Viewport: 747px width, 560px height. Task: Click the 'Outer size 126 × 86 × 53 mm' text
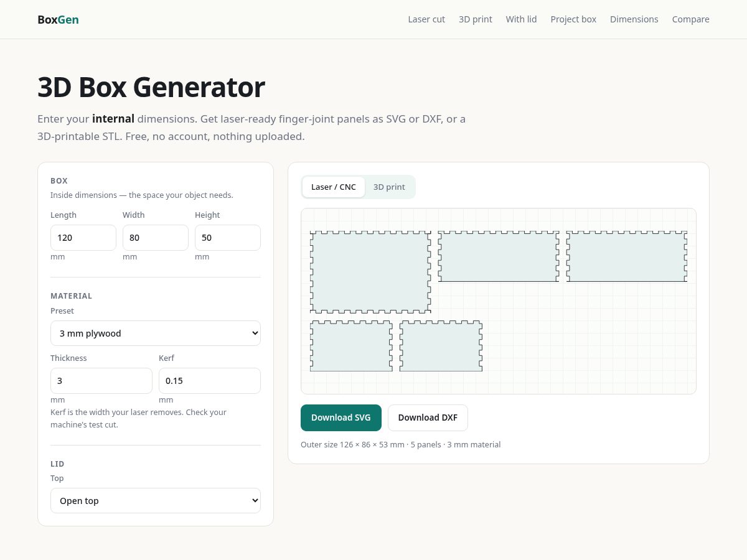(352, 444)
